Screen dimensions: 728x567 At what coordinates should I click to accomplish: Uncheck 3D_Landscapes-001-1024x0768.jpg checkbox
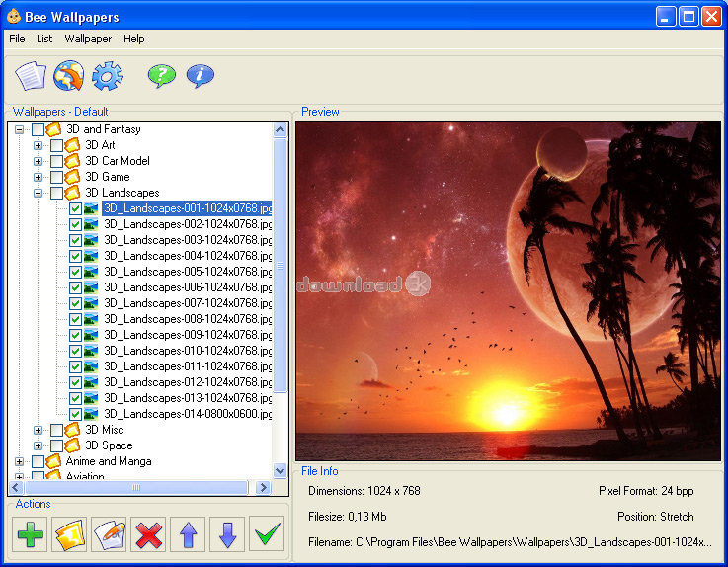pyautogui.click(x=76, y=209)
